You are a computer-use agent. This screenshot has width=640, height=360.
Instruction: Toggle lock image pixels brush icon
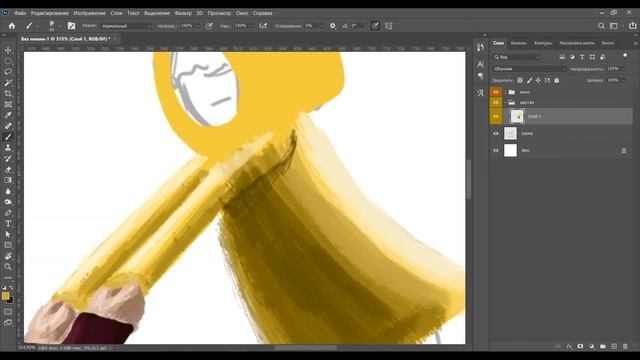[x=529, y=80]
